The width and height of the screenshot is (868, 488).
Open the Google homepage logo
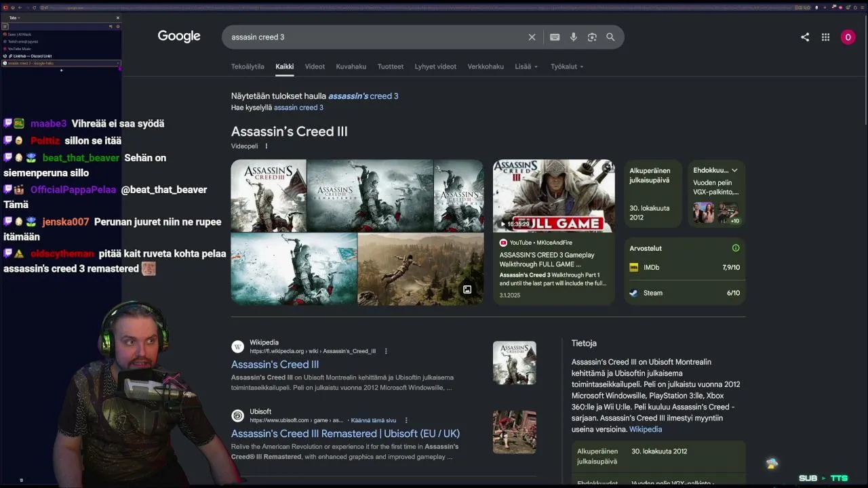pos(179,37)
